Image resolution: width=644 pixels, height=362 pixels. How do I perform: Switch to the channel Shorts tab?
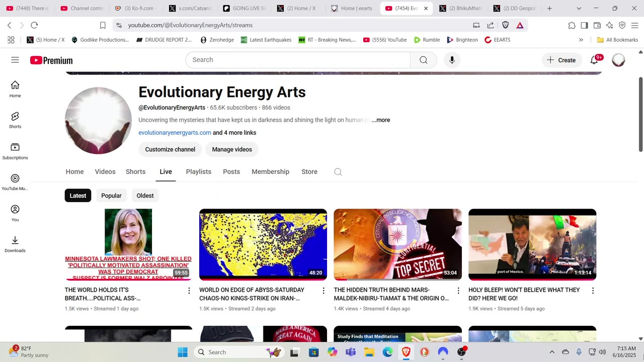point(135,172)
